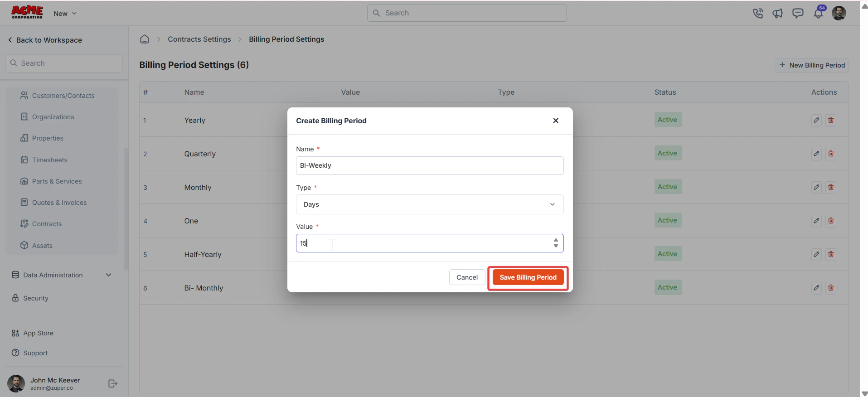Open the Type dropdown showing Days
The image size is (868, 397).
click(430, 204)
